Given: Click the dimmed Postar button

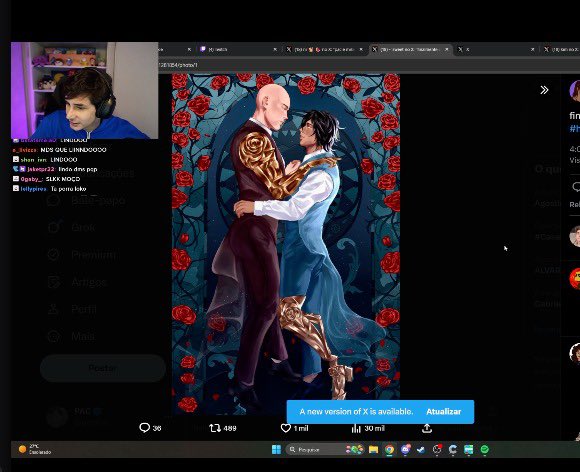Looking at the screenshot, I should pos(103,368).
